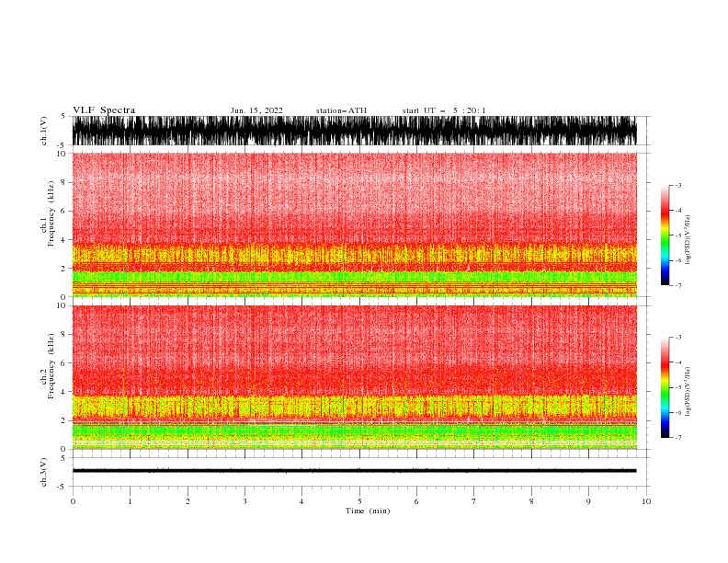
Task: Click the ch.1 log(PSD) colorbar label
Action: [x=688, y=240]
